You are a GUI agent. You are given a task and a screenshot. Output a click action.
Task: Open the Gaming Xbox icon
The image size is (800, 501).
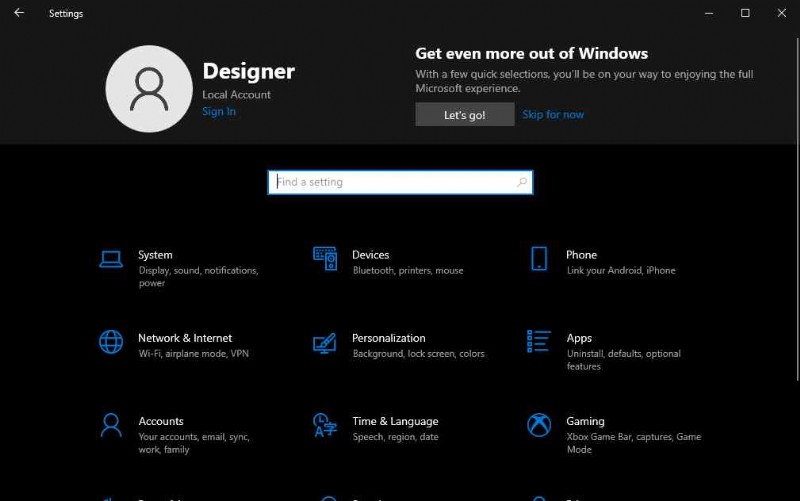pos(539,425)
